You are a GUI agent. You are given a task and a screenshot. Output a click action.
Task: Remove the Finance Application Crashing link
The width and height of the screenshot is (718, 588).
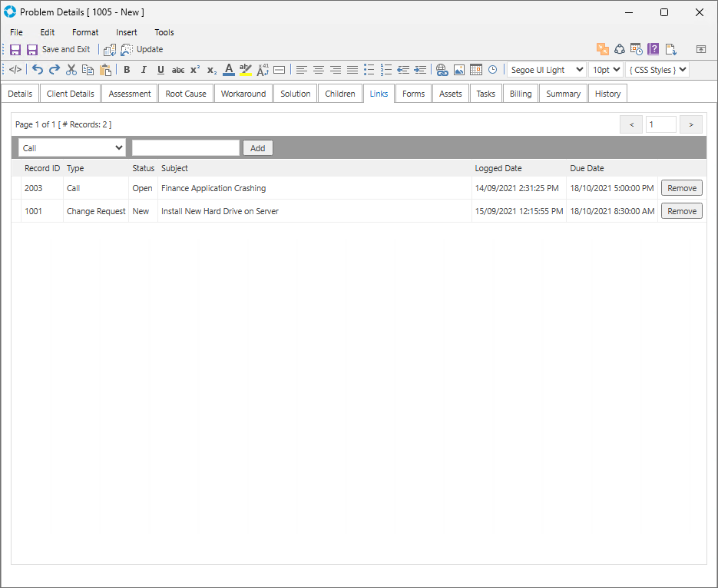(681, 188)
